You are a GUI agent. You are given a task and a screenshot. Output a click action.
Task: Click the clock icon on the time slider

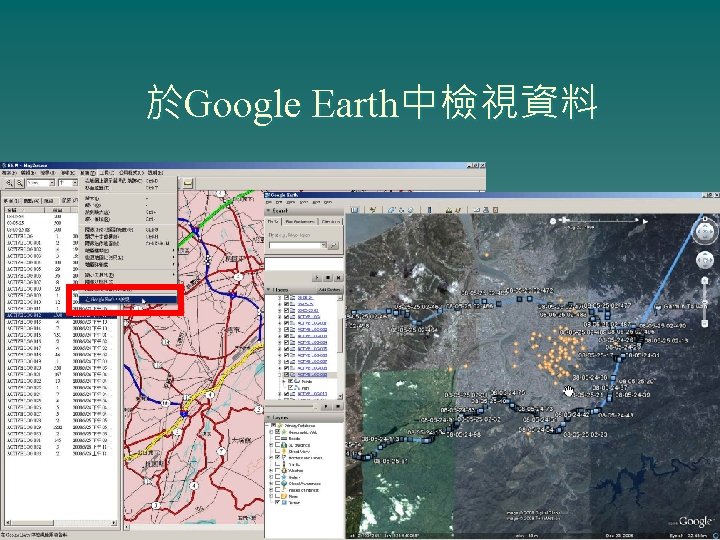tap(553, 221)
